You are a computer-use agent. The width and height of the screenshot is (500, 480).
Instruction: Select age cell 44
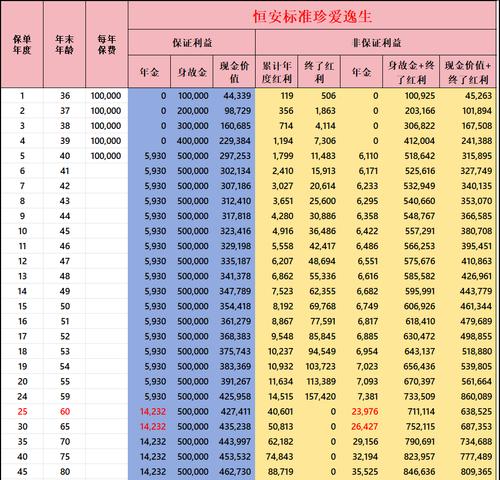coord(65,216)
